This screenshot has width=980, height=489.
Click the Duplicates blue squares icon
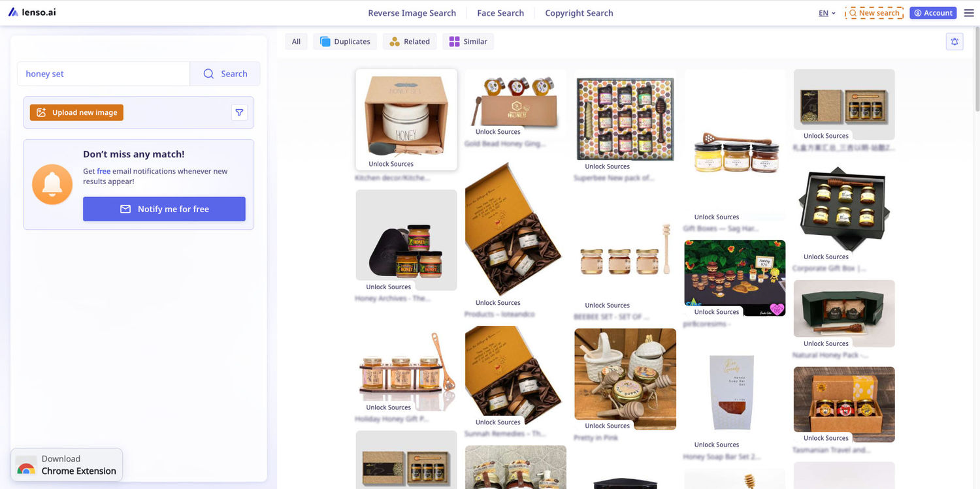click(x=324, y=40)
